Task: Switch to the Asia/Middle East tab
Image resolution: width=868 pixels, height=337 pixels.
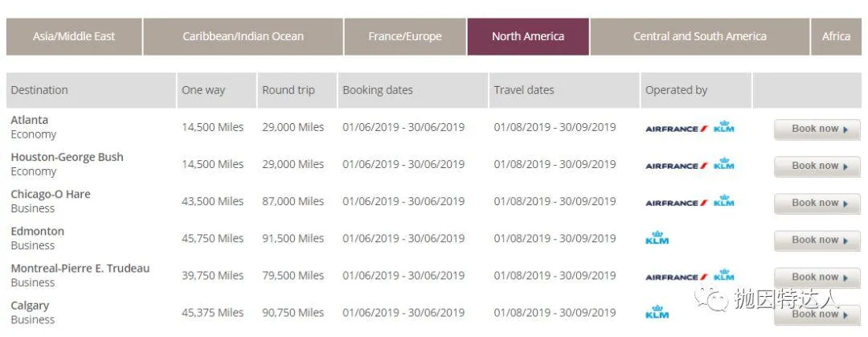Action: (x=74, y=36)
